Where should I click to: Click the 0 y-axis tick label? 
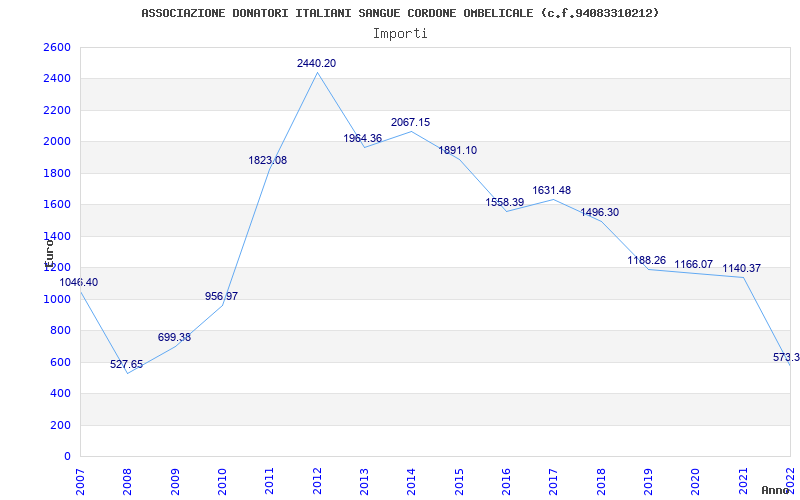click(67, 456)
